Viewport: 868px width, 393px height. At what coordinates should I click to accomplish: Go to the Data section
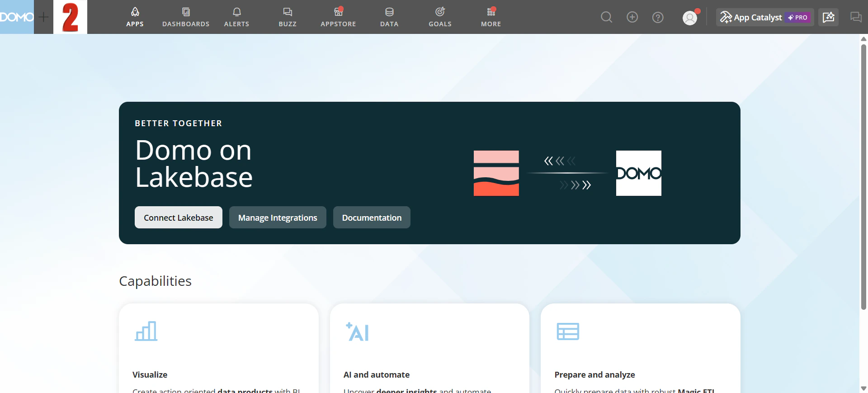[x=389, y=17]
